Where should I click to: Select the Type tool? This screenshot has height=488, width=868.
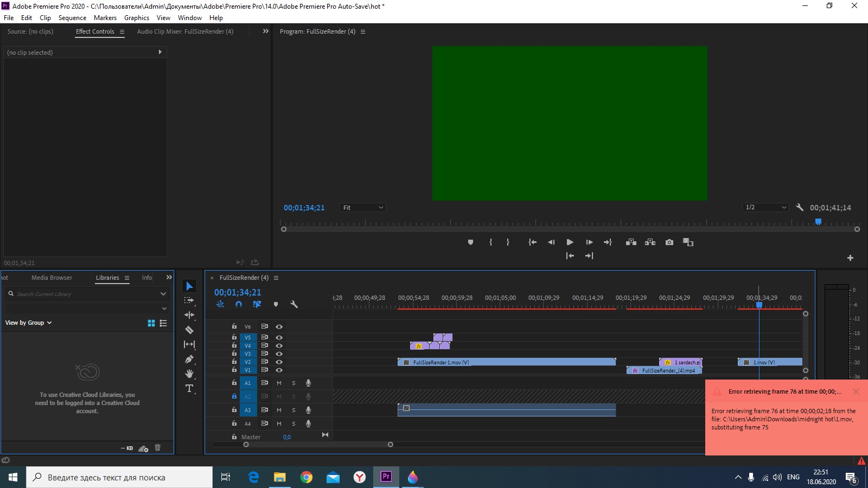[x=189, y=388]
